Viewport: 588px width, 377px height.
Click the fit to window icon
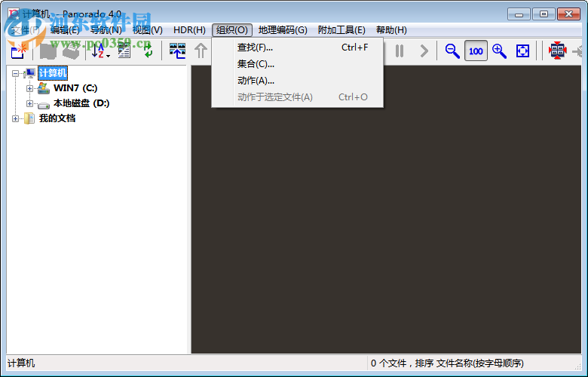tap(522, 51)
